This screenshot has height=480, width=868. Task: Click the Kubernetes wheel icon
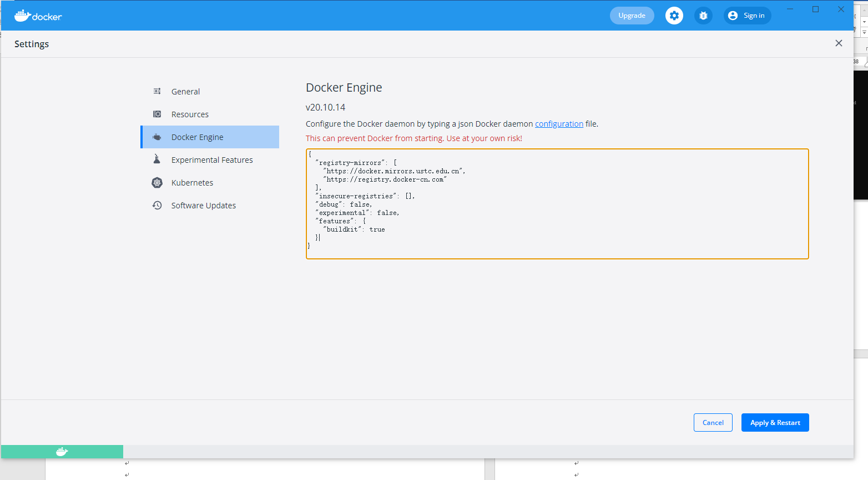pos(157,182)
